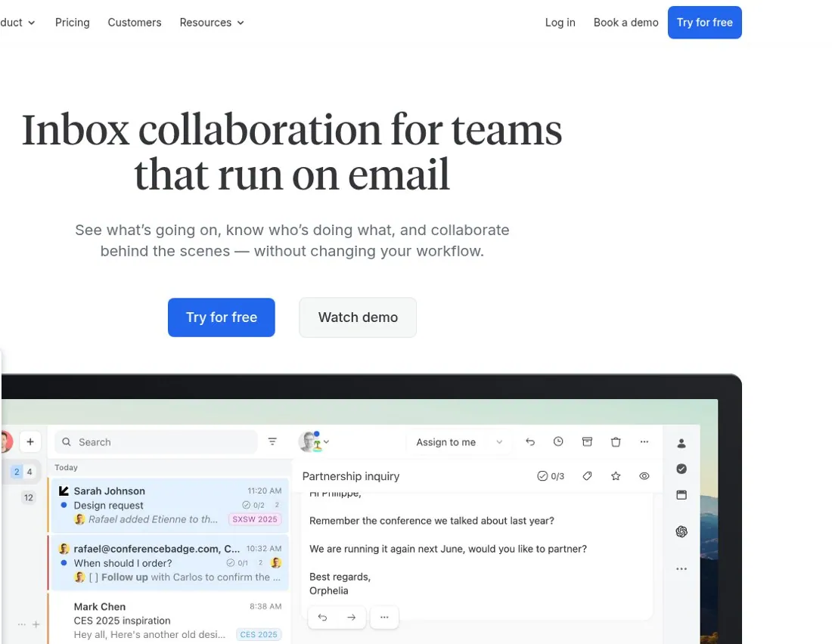Click the reply arrow icon in the top toolbar
The image size is (832, 644).
click(x=530, y=441)
